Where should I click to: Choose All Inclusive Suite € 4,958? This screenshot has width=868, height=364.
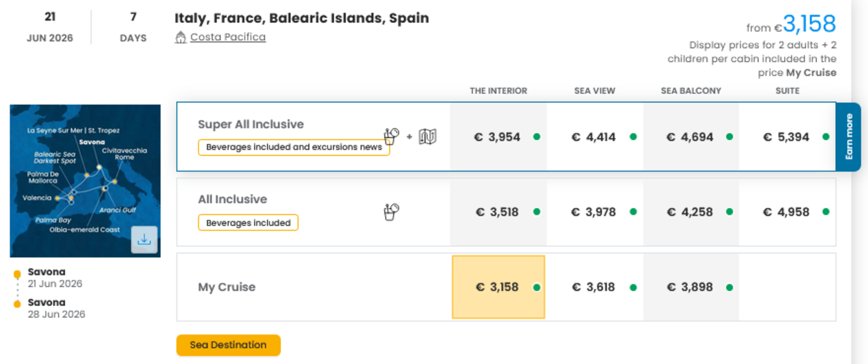[787, 212]
